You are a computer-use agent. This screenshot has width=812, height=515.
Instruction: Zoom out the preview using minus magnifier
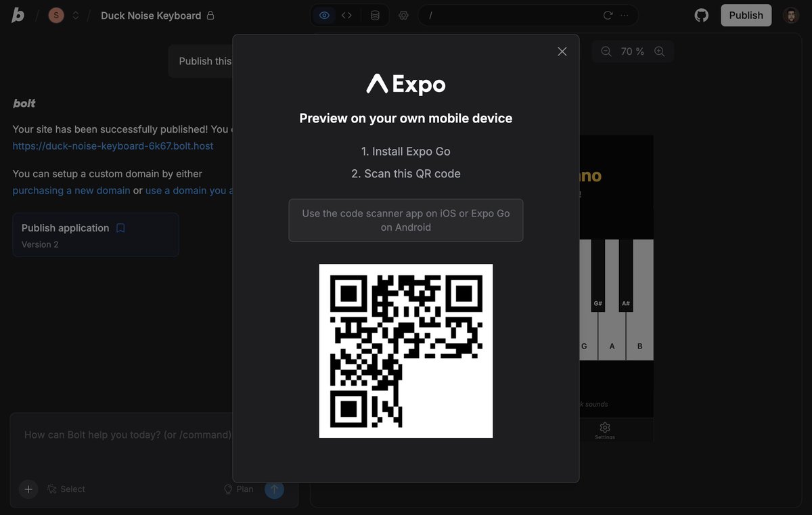point(606,51)
